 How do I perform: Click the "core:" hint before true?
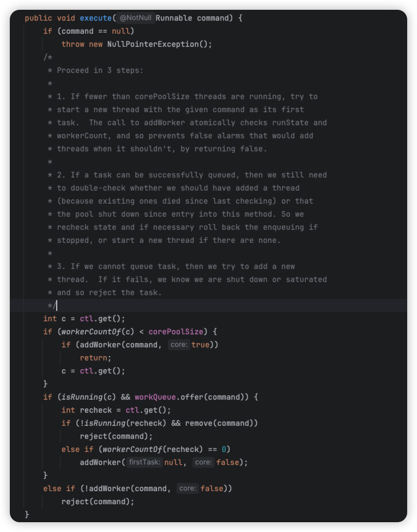click(x=178, y=345)
